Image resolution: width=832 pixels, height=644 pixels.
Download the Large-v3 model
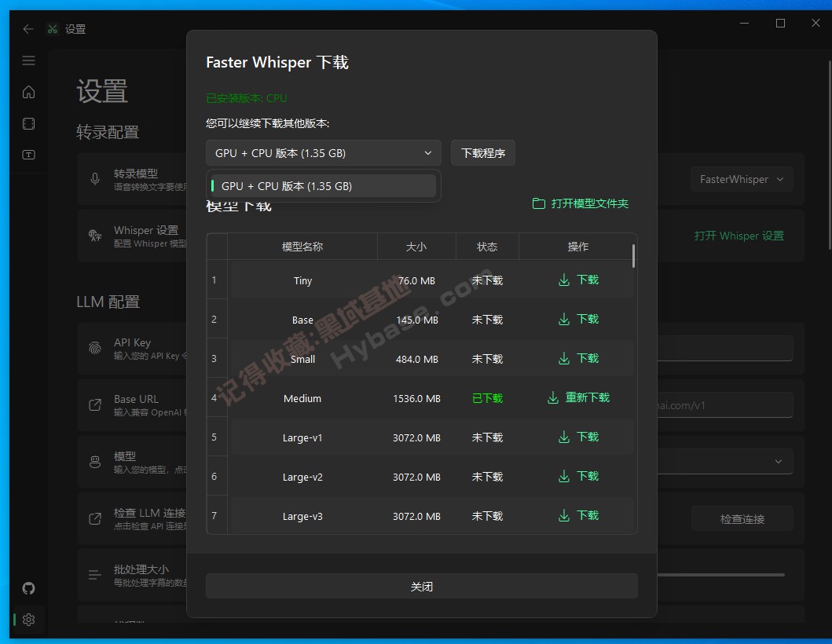pyautogui.click(x=578, y=515)
